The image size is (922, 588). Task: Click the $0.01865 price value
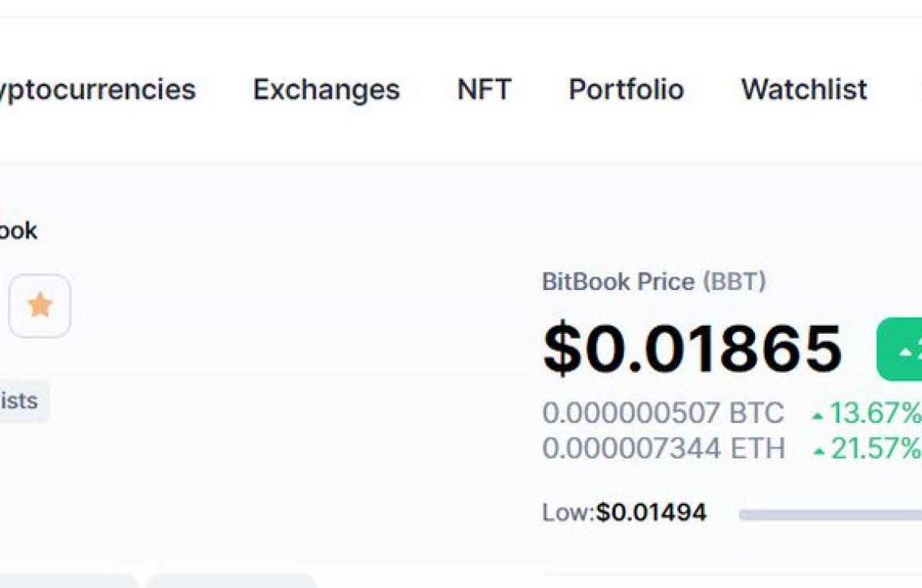(692, 350)
